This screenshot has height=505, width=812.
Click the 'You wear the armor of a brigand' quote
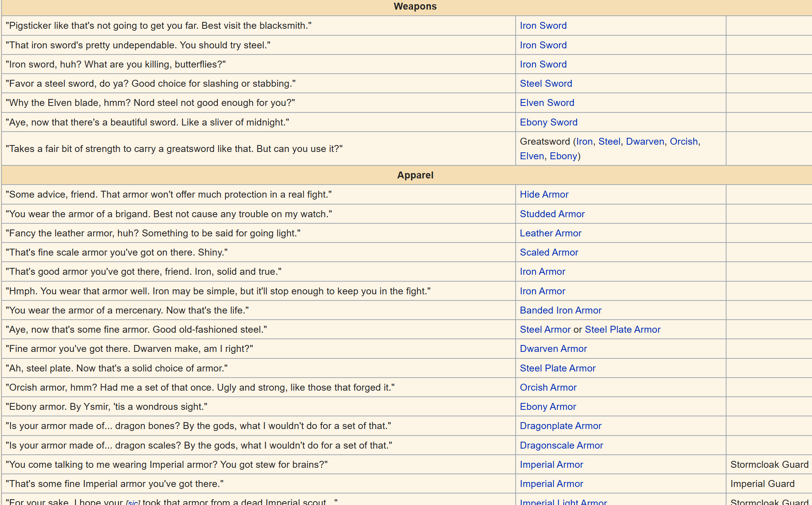coord(169,214)
